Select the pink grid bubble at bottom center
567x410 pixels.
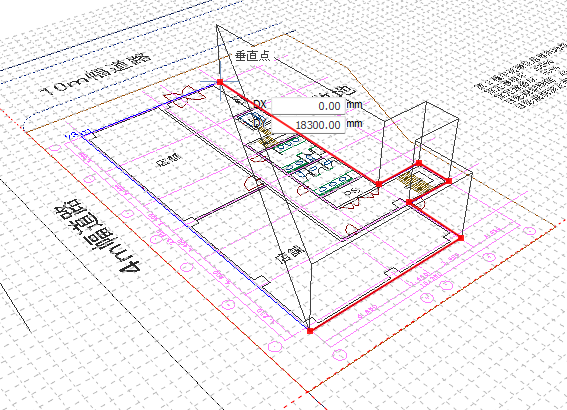tap(339, 354)
